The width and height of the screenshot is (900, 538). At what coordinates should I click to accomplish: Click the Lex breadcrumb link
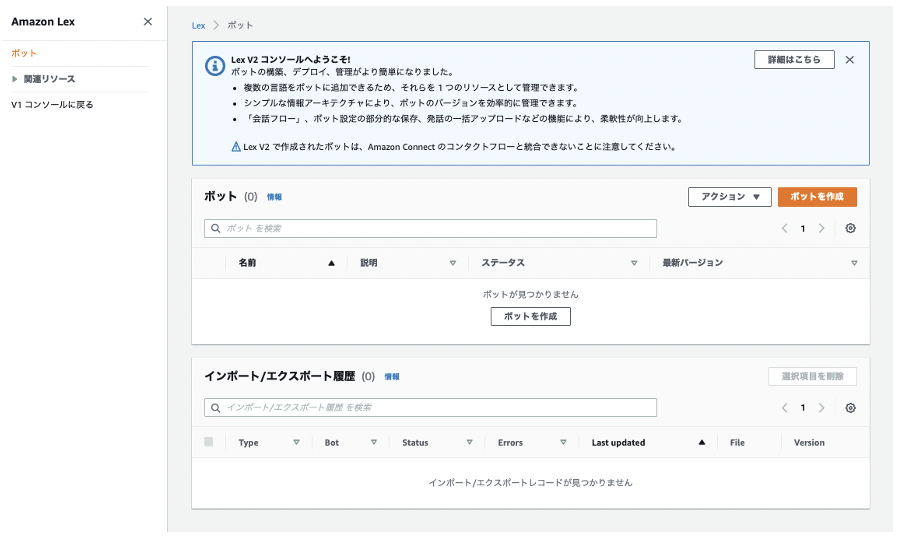pyautogui.click(x=198, y=26)
